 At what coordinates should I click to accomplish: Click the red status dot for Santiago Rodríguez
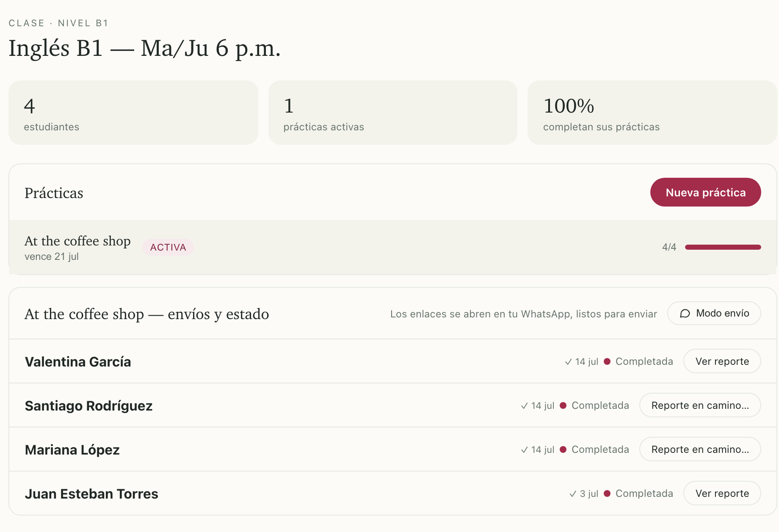563,405
